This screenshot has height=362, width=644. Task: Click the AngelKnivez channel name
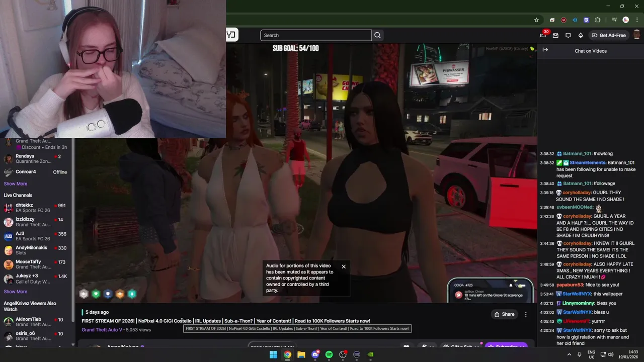pyautogui.click(x=122, y=347)
